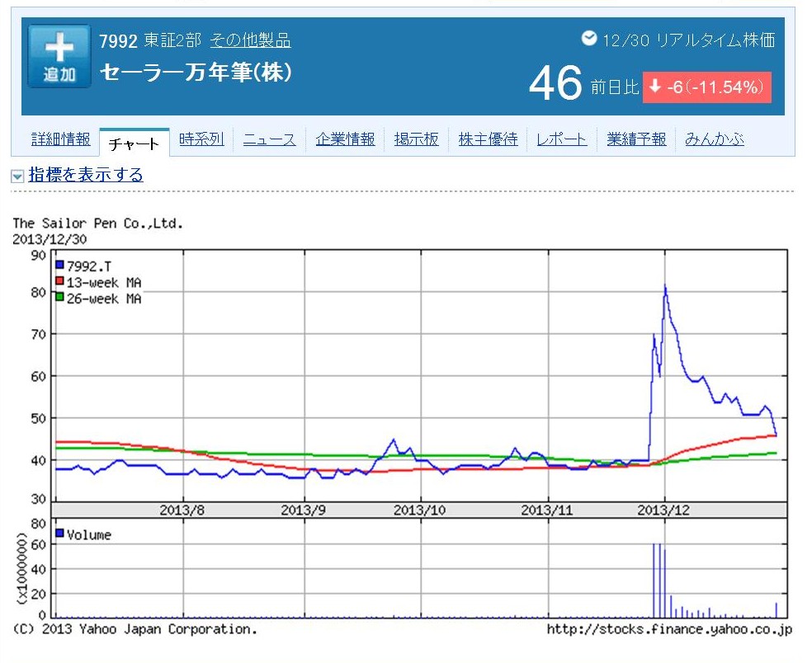Click the 2013/10 axis label

pos(419,510)
